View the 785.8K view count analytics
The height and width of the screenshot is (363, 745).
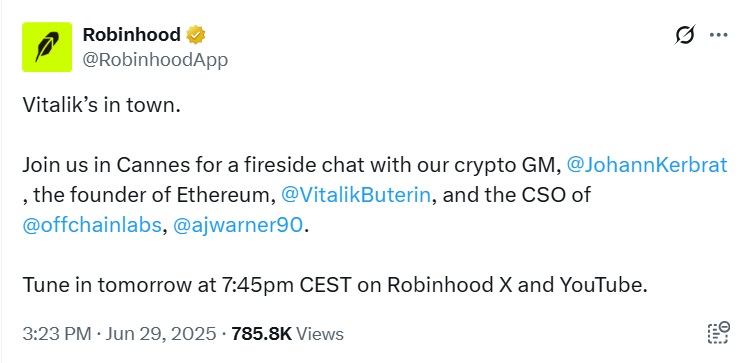point(287,334)
